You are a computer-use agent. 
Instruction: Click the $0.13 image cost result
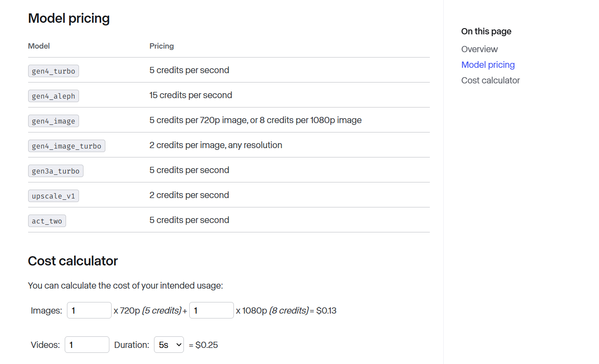[326, 310]
